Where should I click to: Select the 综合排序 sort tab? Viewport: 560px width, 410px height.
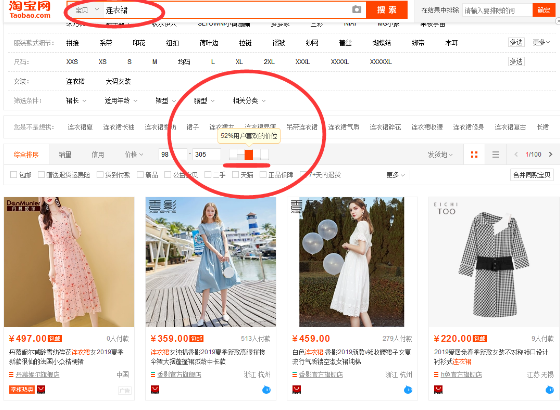[x=26, y=155]
